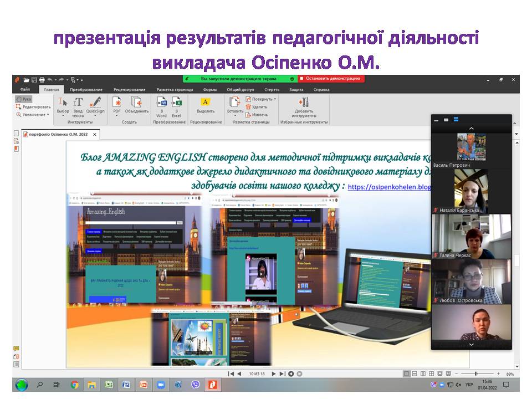Viewport: 532px width, 399px height.
Task: Open Zoom from the taskbar
Action: point(161,385)
